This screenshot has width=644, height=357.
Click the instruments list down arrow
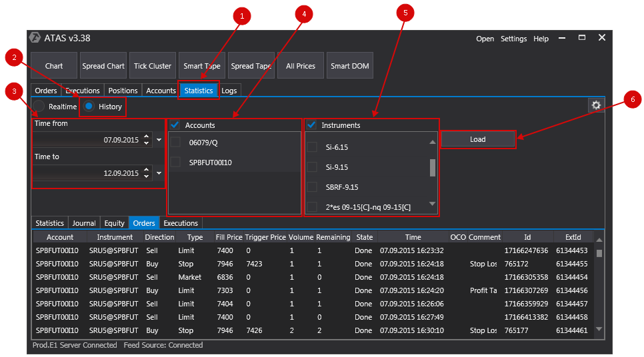[432, 204]
